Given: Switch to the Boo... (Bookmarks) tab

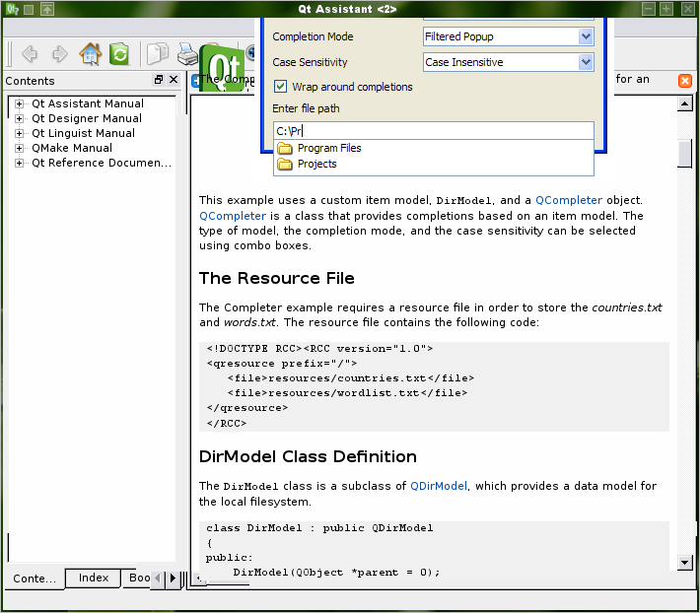Looking at the screenshot, I should pos(138,578).
